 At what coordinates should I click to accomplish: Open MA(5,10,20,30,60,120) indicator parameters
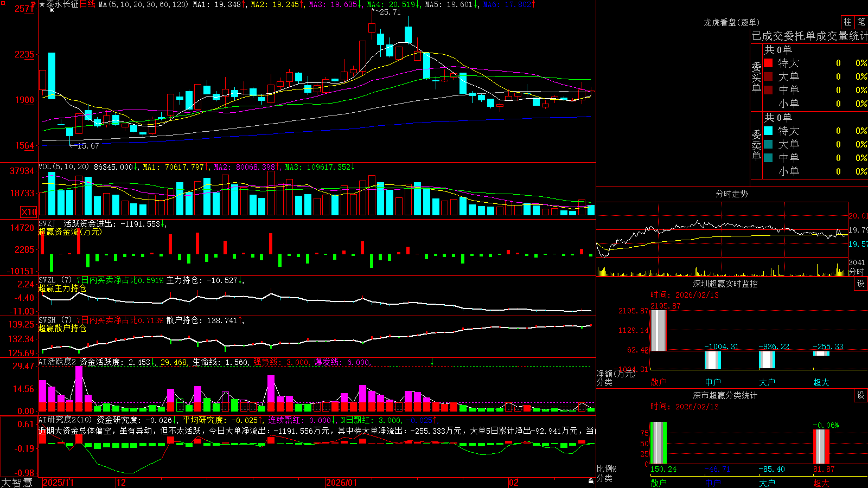coord(143,4)
